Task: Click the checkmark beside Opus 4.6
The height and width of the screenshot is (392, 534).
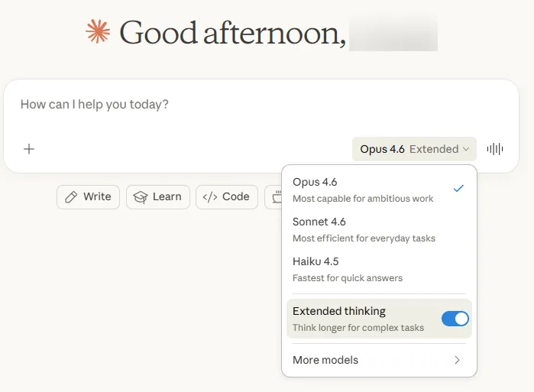Action: [x=458, y=188]
